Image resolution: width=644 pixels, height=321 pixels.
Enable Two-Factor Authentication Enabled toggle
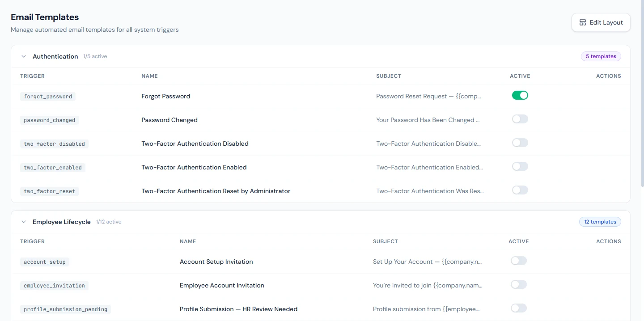(x=520, y=166)
